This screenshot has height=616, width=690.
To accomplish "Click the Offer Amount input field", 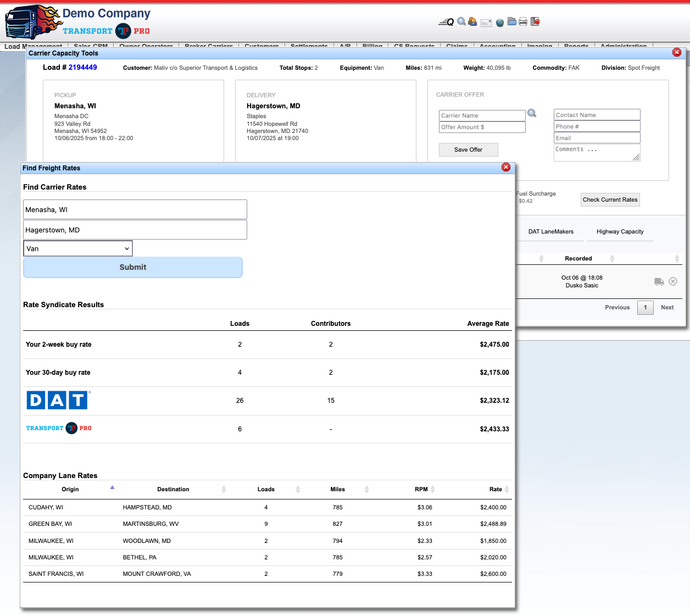I will point(482,127).
